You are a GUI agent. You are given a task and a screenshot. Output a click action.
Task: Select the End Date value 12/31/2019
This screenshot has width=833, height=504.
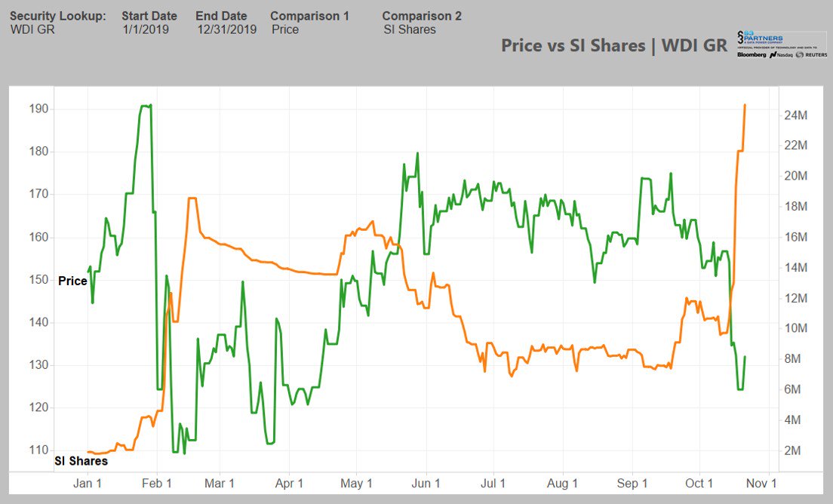[x=226, y=29]
